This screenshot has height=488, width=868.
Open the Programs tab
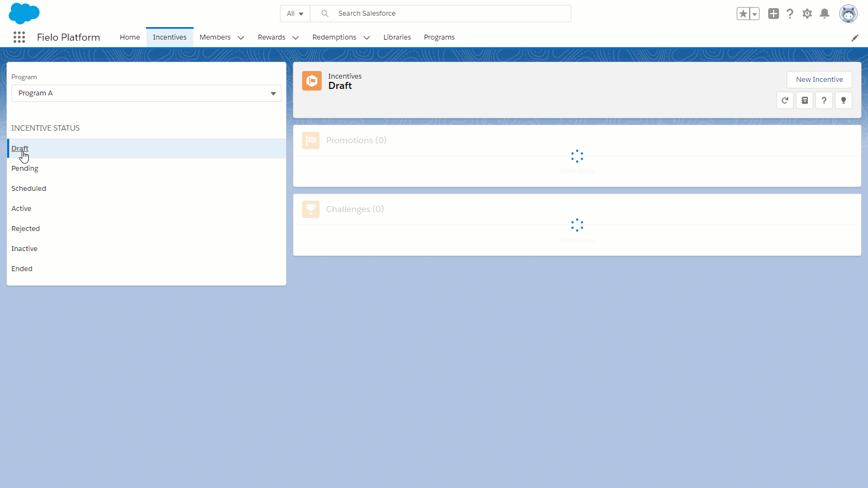click(x=439, y=37)
